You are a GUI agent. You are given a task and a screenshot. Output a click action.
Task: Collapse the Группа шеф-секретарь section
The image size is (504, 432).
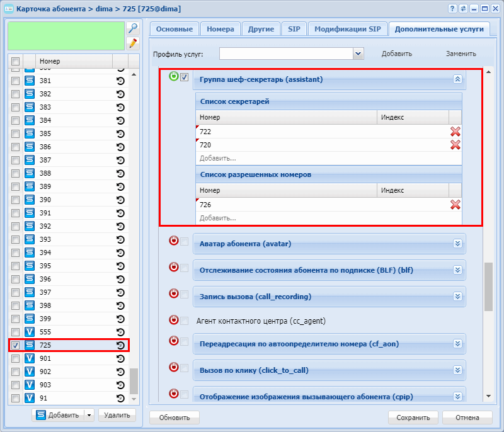pos(457,79)
